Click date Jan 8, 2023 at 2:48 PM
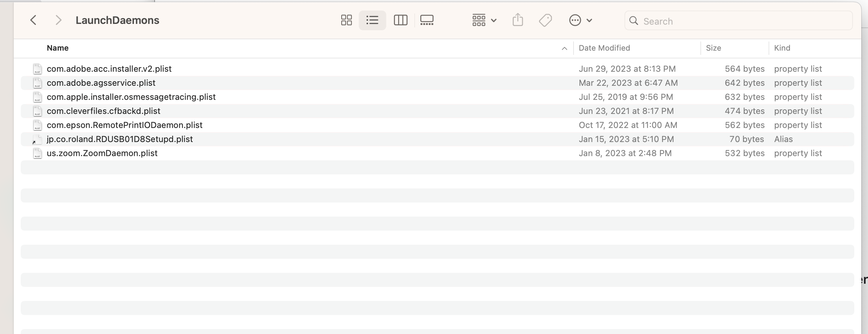The image size is (868, 334). coord(625,153)
